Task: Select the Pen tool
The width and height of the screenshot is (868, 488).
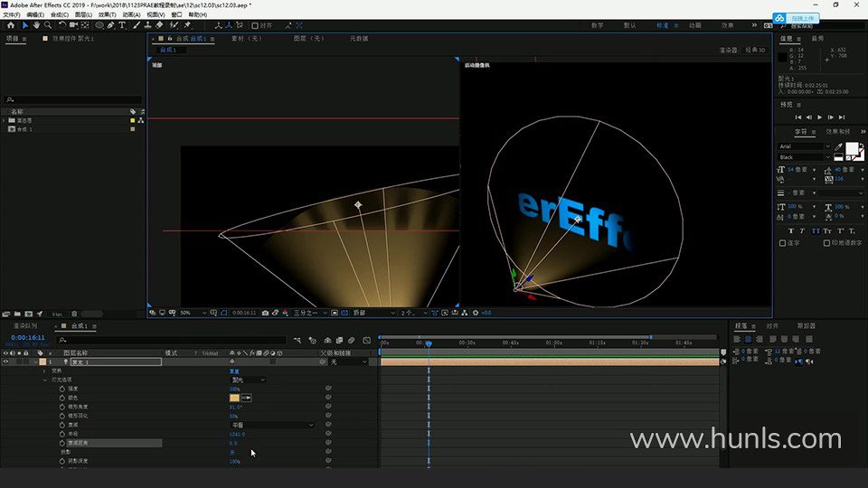Action: [110, 25]
